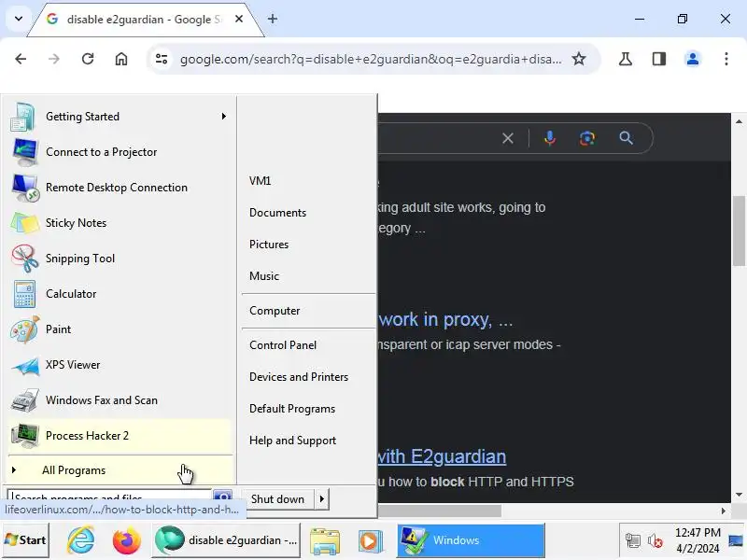
Task: Bookmark this page with star icon
Action: point(579,59)
